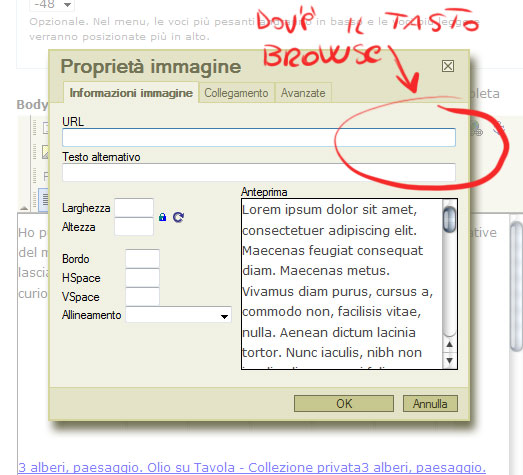523x475 pixels.
Task: Expand the Allineamento dropdown
Action: pyautogui.click(x=178, y=315)
